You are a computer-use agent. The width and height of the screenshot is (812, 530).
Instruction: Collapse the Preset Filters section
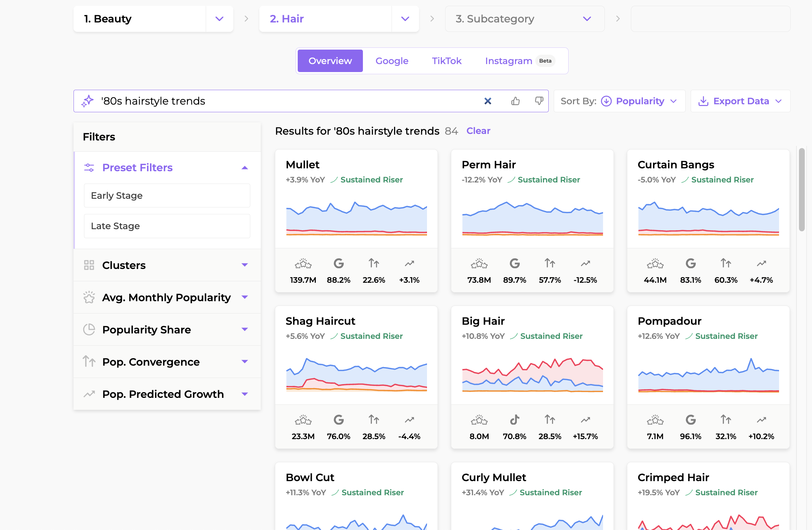pos(244,168)
